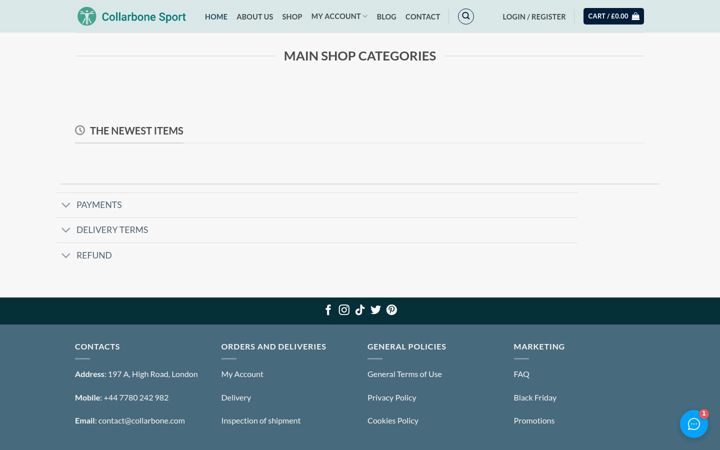This screenshot has height=450, width=720.
Task: Open the Cart / £0.00 button
Action: pos(613,16)
